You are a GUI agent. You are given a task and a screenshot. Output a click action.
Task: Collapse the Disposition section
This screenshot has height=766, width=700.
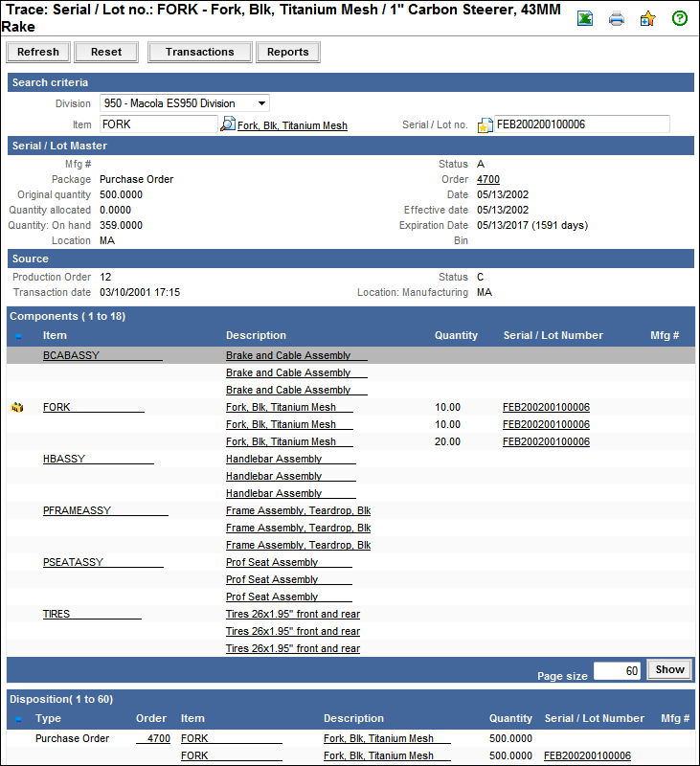point(18,719)
